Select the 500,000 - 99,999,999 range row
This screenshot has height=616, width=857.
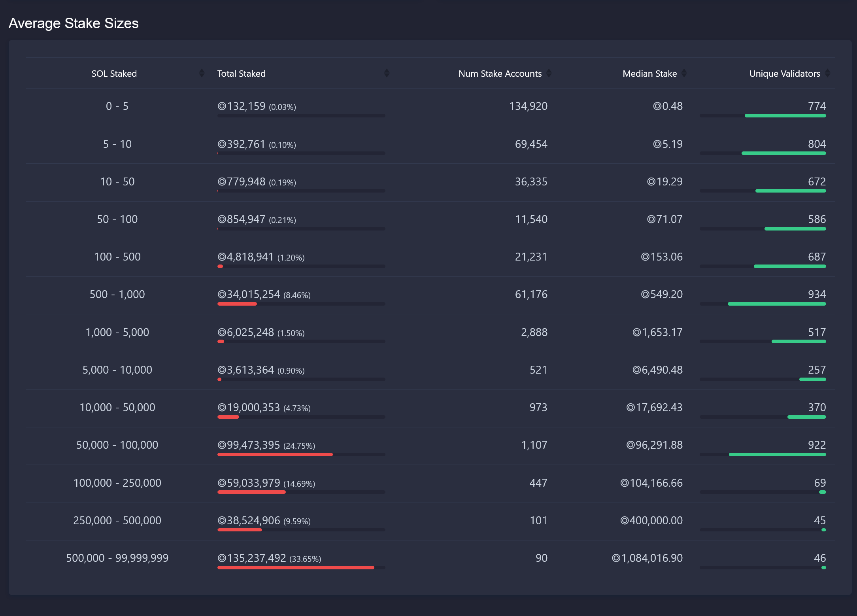[117, 558]
